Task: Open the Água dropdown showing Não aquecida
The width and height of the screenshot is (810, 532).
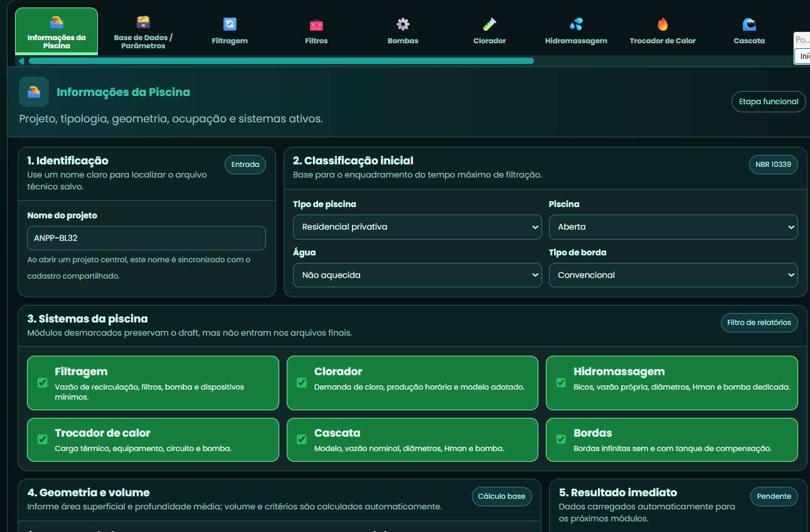Action: (417, 275)
